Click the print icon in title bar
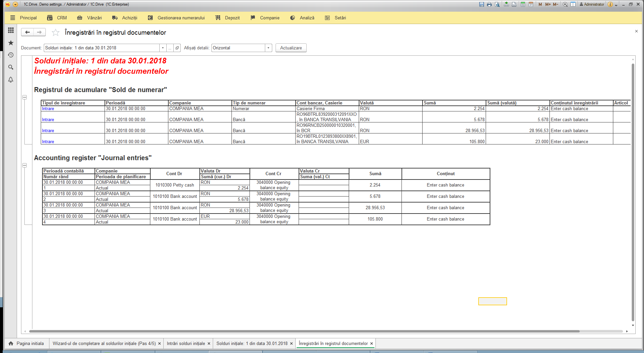This screenshot has height=353, width=644. 489,4
